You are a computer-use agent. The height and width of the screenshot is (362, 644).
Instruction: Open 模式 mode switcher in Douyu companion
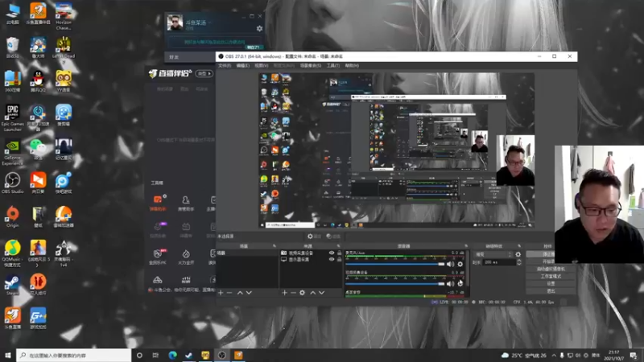coord(204,73)
